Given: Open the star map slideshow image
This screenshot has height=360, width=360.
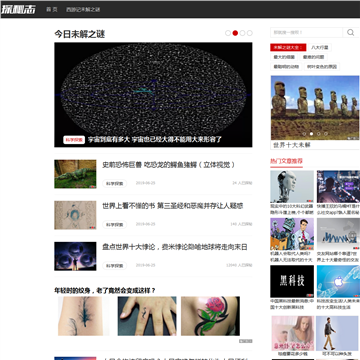Looking at the screenshot, I should click(x=153, y=95).
